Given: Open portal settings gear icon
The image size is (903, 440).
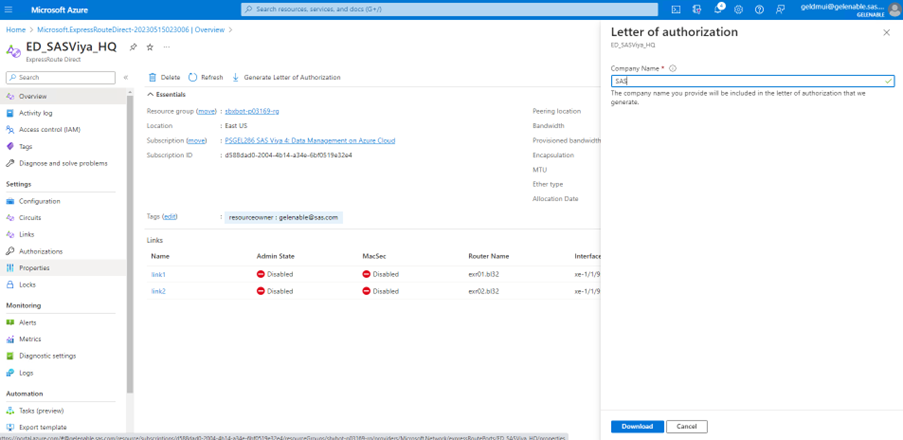Looking at the screenshot, I should coord(739,9).
